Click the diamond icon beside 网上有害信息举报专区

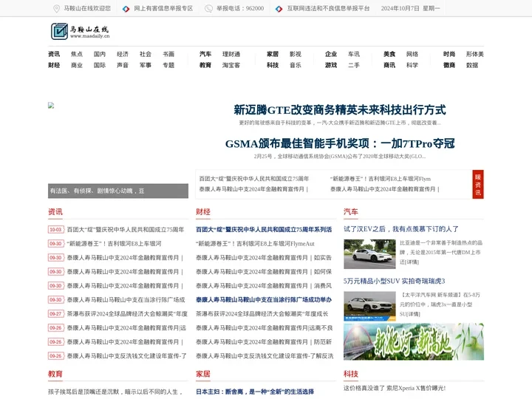126,9
